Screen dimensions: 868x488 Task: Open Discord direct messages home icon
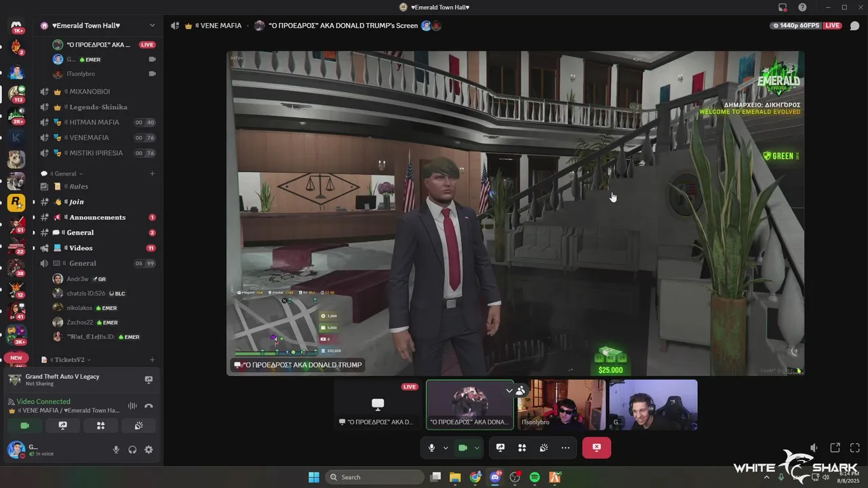[16, 26]
